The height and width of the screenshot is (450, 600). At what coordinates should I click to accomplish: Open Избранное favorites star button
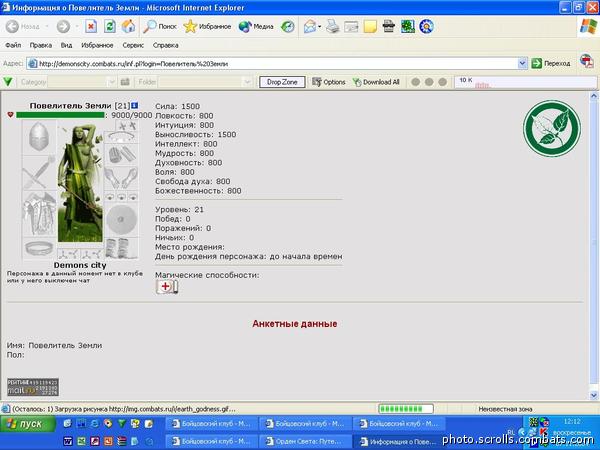click(207, 26)
